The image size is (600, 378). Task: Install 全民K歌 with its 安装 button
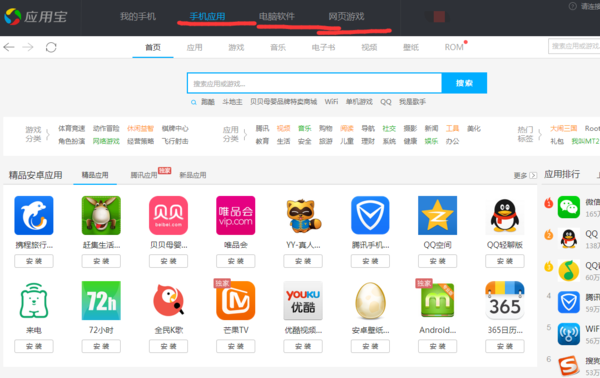pos(168,346)
